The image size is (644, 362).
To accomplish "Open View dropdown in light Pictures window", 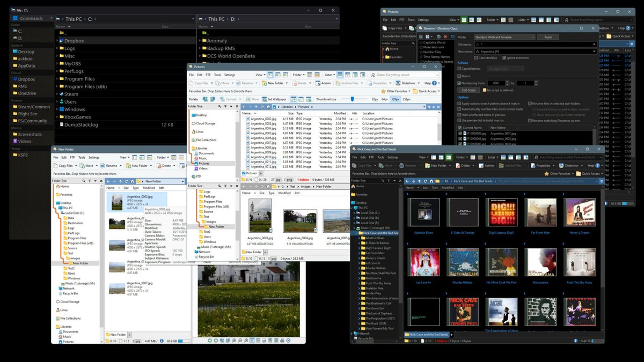I will coord(261,75).
